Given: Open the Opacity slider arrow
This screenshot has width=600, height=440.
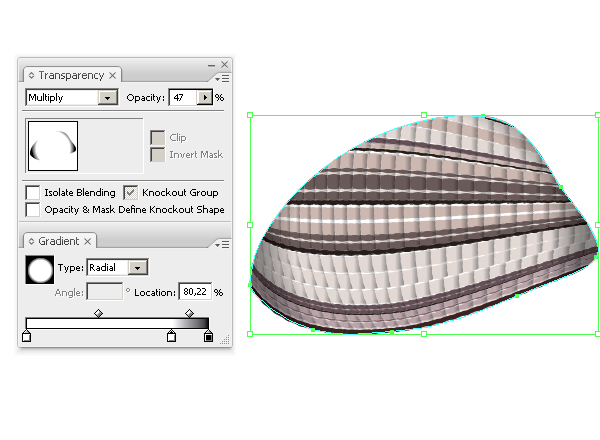Looking at the screenshot, I should pyautogui.click(x=205, y=98).
